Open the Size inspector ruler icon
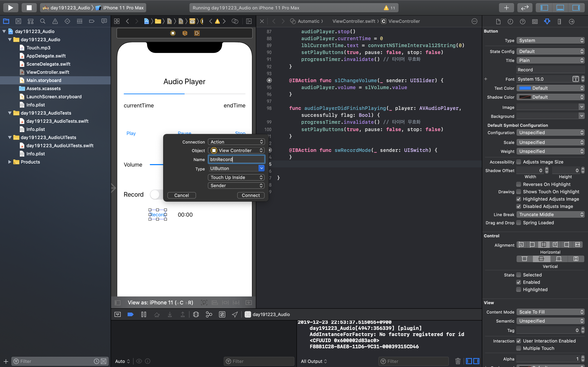588x367 pixels. coord(559,21)
